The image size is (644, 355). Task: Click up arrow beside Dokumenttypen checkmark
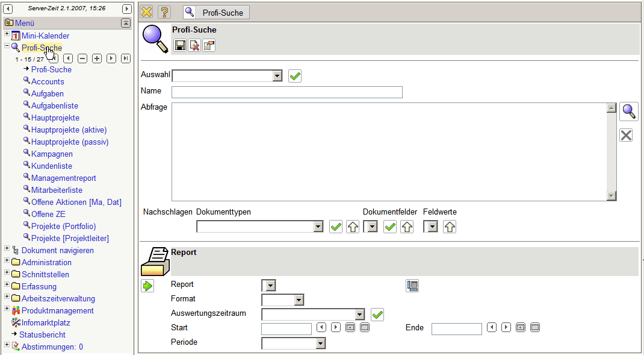352,227
